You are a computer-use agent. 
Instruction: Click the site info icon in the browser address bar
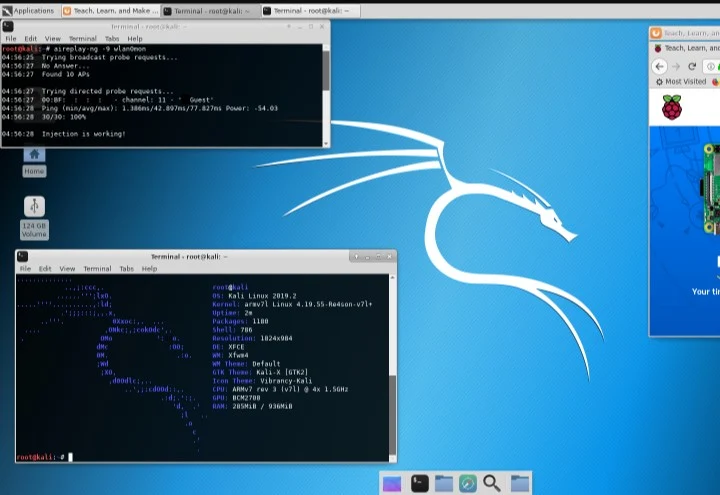(710, 67)
